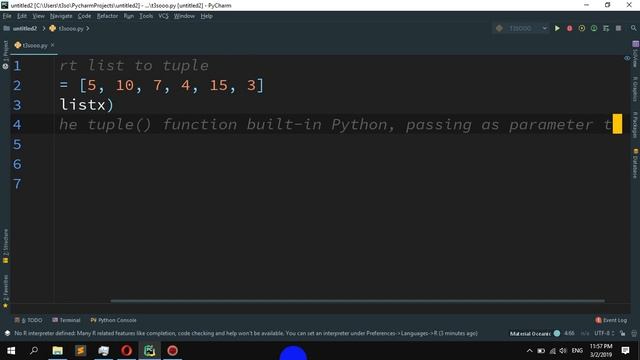Open Search Everywhere magnifier icon
Viewport: 640px width, 360px height.
point(633,28)
